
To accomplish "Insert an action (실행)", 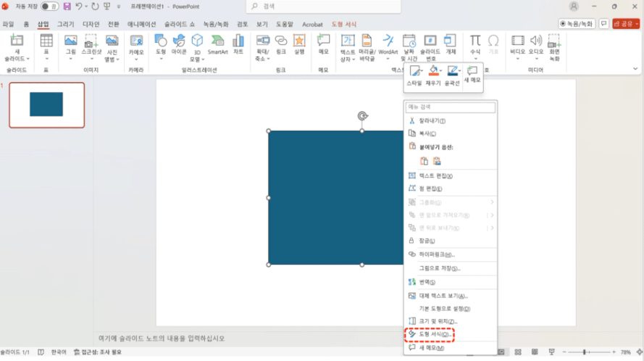I will click(x=299, y=45).
